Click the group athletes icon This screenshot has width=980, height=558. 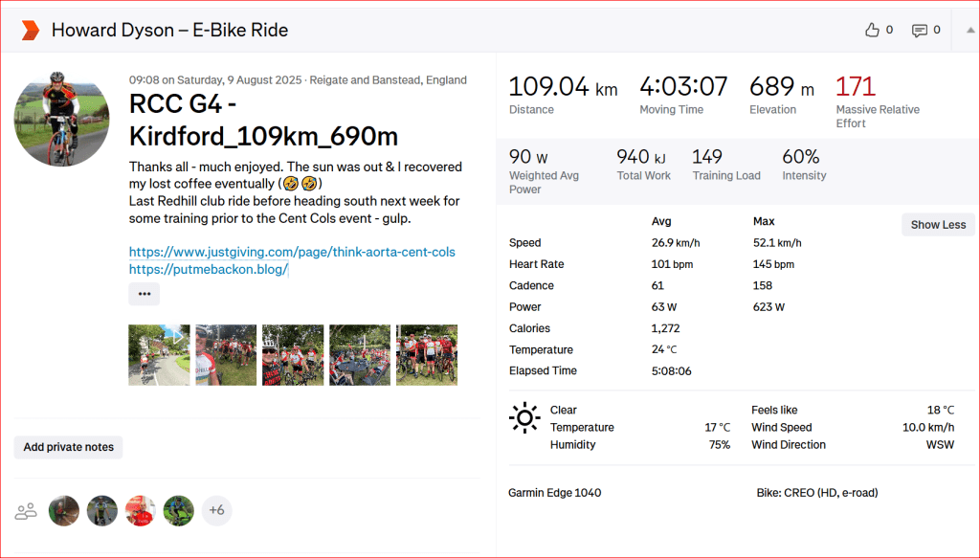26,511
